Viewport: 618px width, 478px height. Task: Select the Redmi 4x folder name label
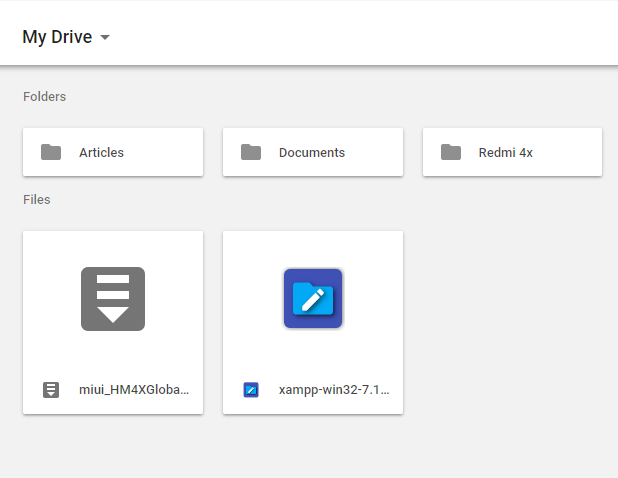[506, 153]
